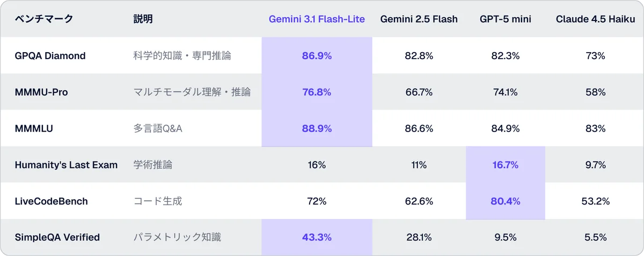This screenshot has width=644, height=256.
Task: Click the Humanity's Last Exam row label
Action: (66, 165)
